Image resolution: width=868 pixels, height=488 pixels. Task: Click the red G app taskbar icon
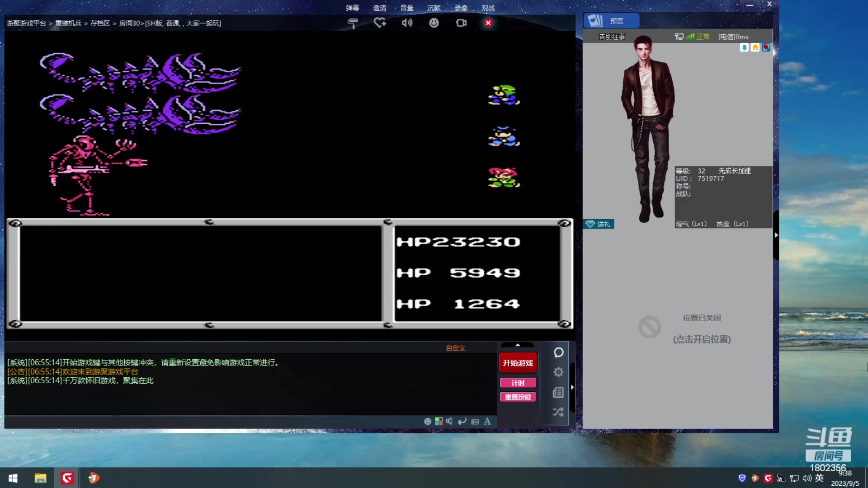[x=67, y=478]
